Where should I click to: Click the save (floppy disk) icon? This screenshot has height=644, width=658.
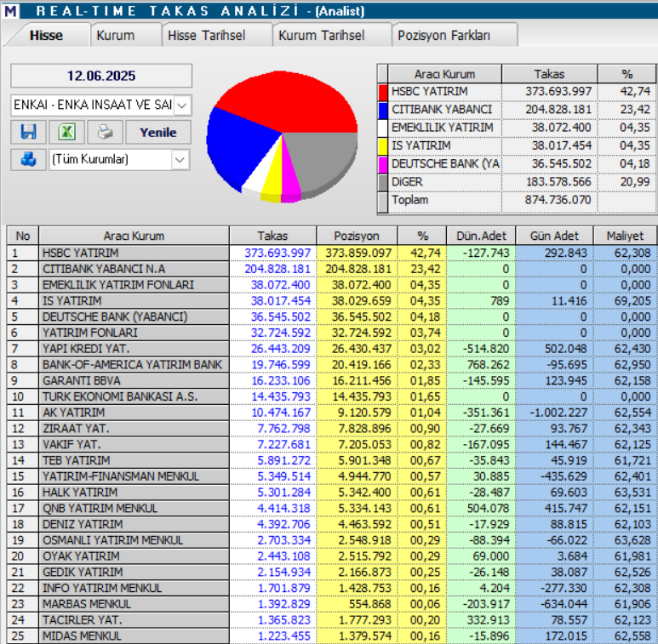(29, 132)
